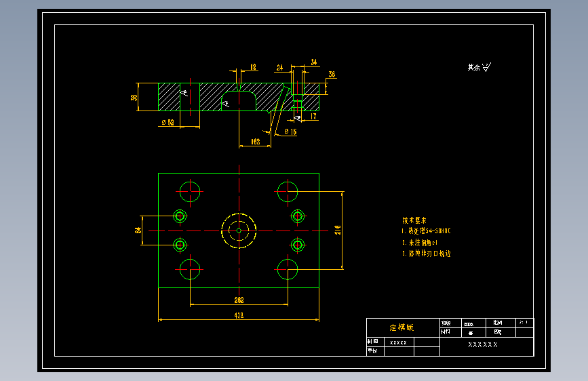Click the 定模板 title in title block
This screenshot has height=381, width=588.
tap(401, 327)
